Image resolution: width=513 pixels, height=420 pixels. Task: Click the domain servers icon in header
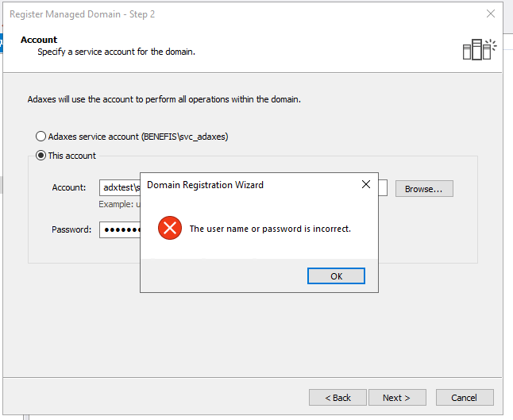(480, 49)
